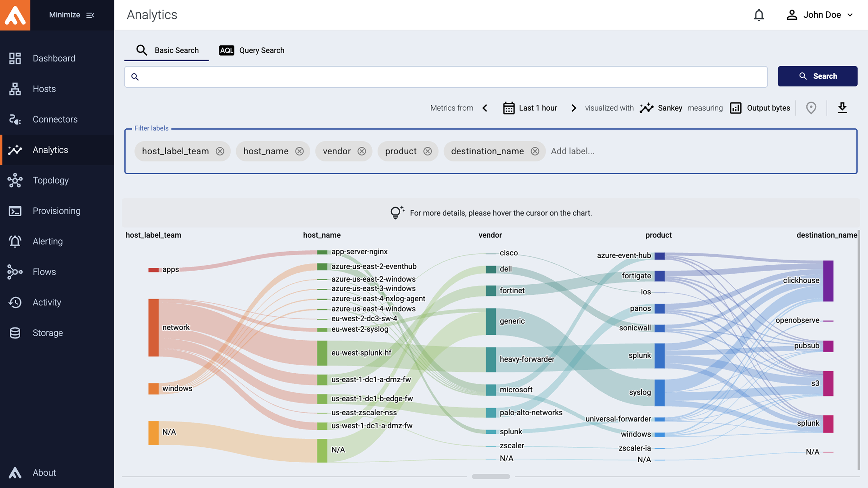The height and width of the screenshot is (488, 868).
Task: Open the Flows sidebar item
Action: click(44, 272)
